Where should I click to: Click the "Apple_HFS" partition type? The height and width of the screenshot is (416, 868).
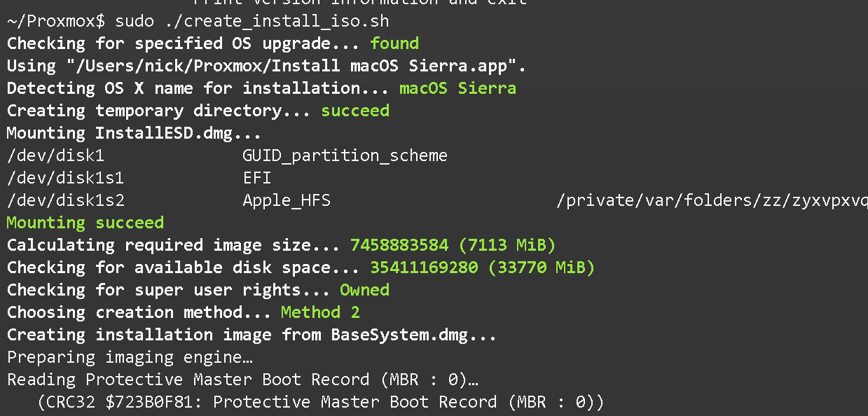[287, 200]
